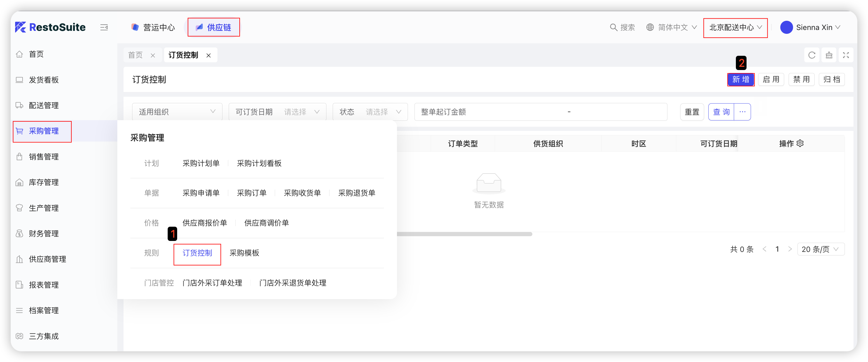868x362 pixels.
Task: Close the 首页 tab
Action: pyautogui.click(x=153, y=55)
